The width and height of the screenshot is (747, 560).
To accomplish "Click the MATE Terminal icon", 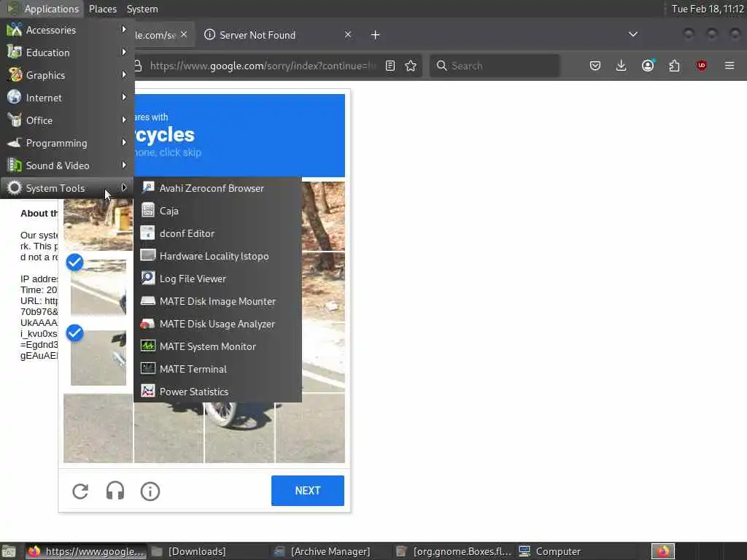I will click(147, 368).
